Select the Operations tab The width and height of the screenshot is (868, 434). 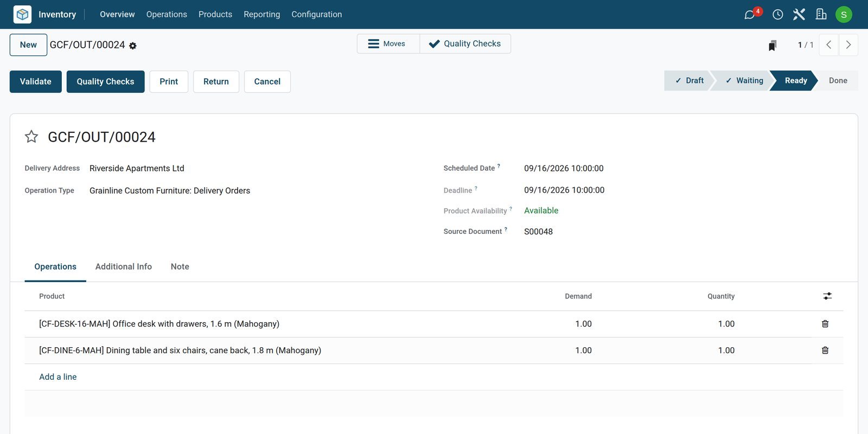tap(55, 267)
